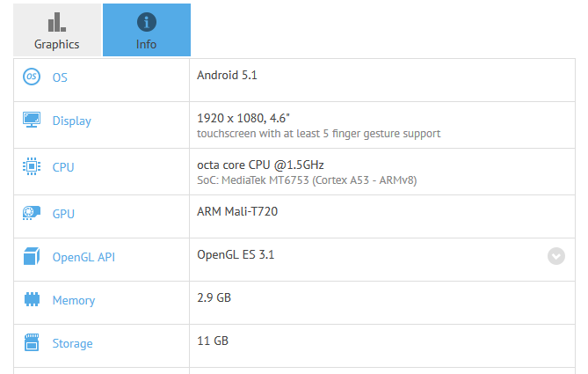Image resolution: width=588 pixels, height=374 pixels.
Task: Click the Display row label
Action: pos(71,121)
